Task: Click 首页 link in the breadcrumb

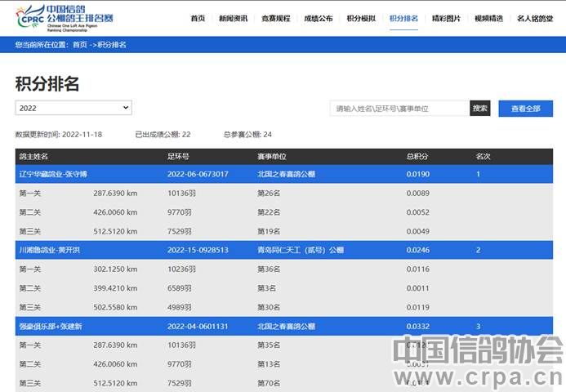Action: click(80, 45)
